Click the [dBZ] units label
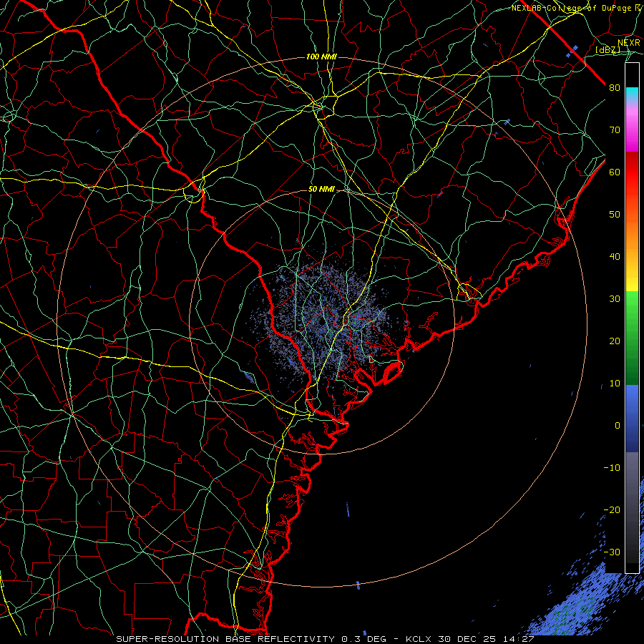 click(608, 49)
